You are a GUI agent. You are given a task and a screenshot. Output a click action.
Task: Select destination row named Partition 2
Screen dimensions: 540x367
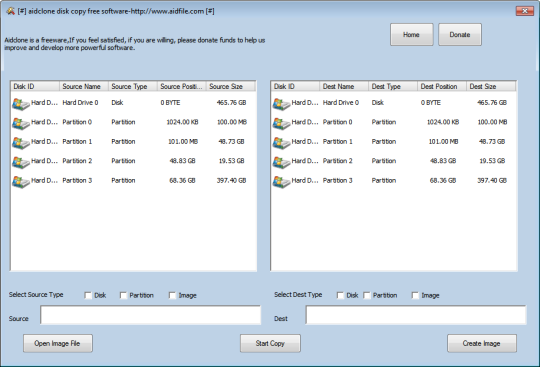click(394, 161)
